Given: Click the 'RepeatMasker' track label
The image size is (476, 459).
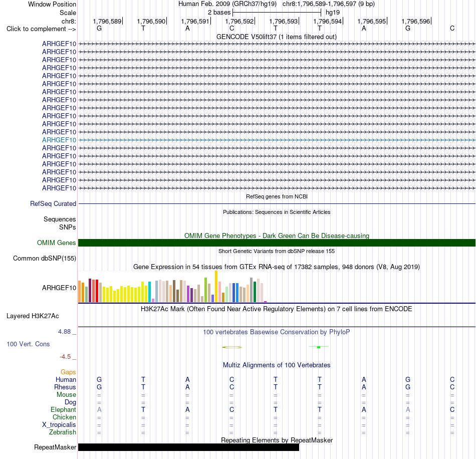Looking at the screenshot, I should (55, 447).
